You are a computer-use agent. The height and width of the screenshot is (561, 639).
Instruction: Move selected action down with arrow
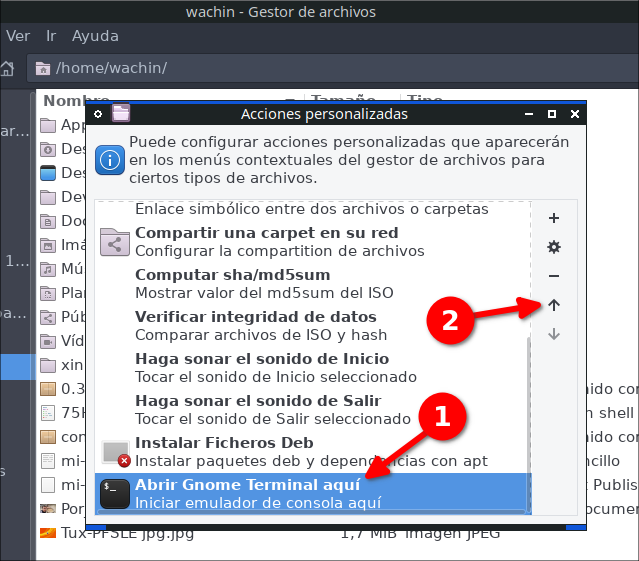pyautogui.click(x=553, y=334)
